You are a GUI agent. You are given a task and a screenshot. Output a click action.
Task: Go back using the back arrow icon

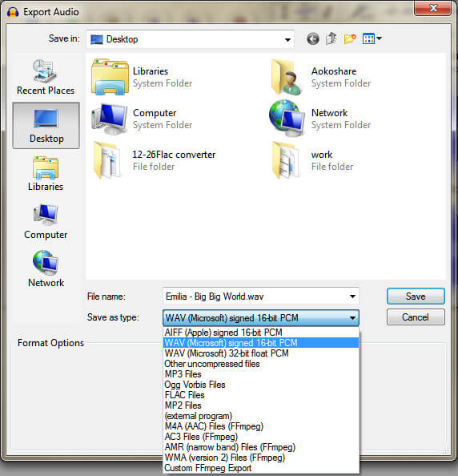[313, 39]
